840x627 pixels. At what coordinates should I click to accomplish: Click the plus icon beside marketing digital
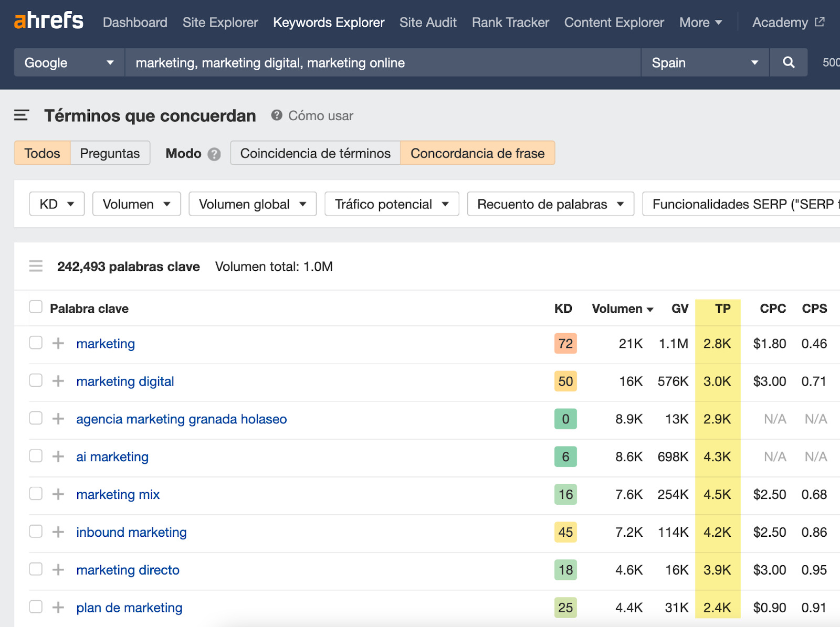pos(58,381)
